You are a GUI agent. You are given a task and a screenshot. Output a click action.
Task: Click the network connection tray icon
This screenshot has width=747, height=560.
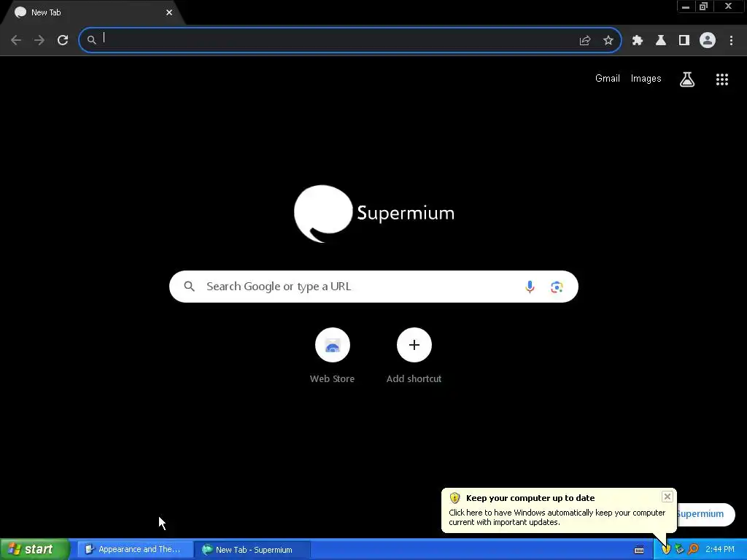tap(679, 550)
